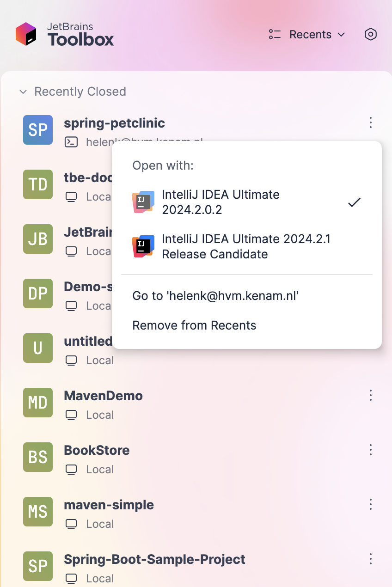Click the BookStore project avatar
392x587 pixels.
pyautogui.click(x=37, y=457)
